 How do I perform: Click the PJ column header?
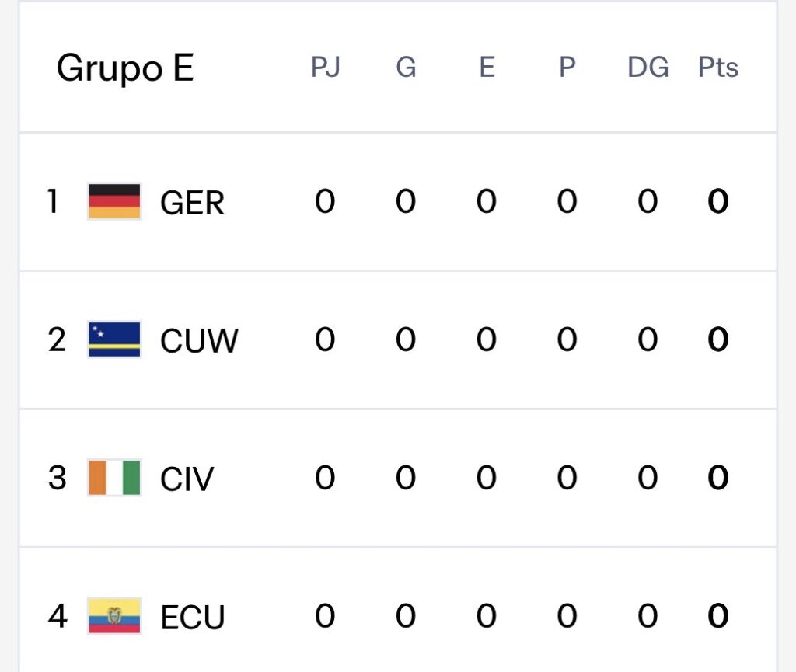coord(325,68)
